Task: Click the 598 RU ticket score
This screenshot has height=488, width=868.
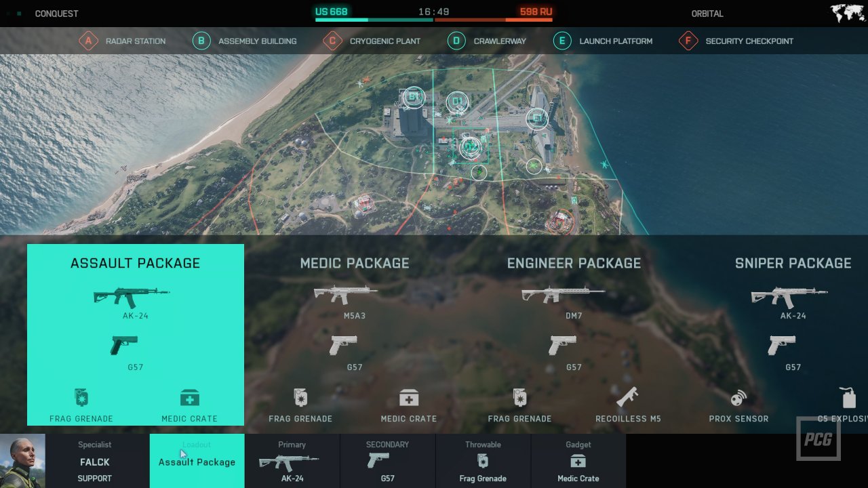Action: point(536,12)
